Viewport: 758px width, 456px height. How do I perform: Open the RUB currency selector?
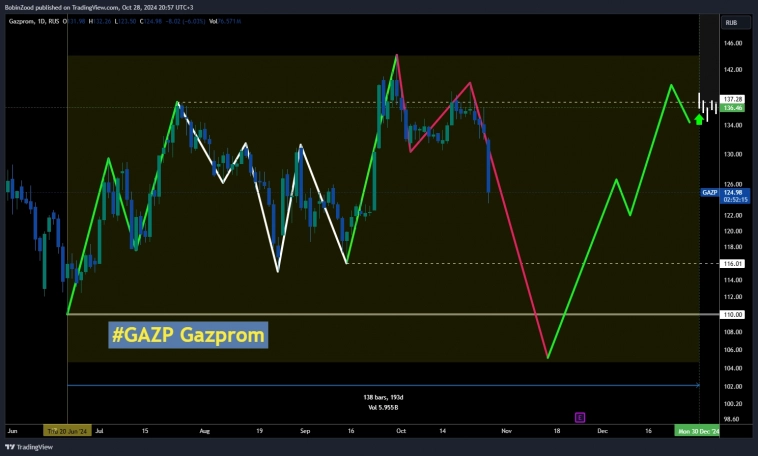tap(732, 21)
